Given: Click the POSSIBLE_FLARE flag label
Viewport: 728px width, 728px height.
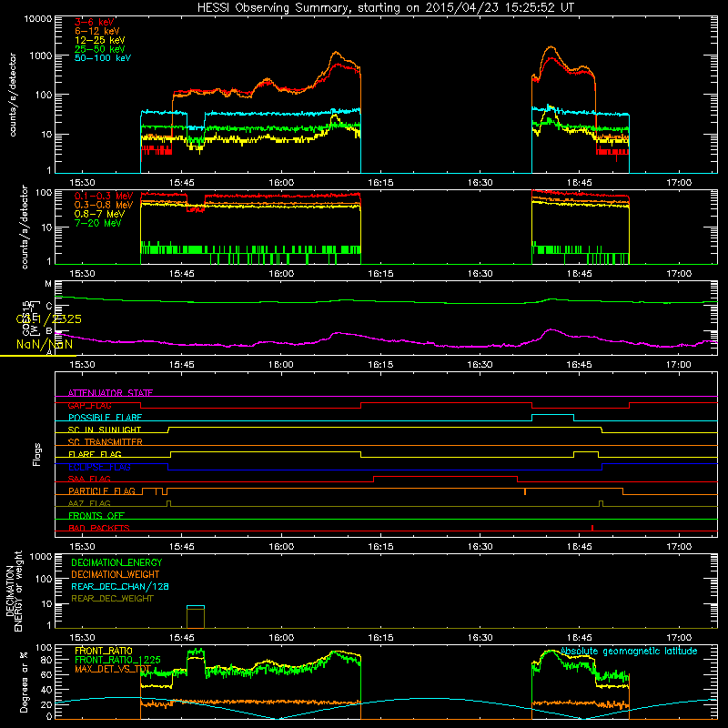Looking at the screenshot, I should click(105, 418).
